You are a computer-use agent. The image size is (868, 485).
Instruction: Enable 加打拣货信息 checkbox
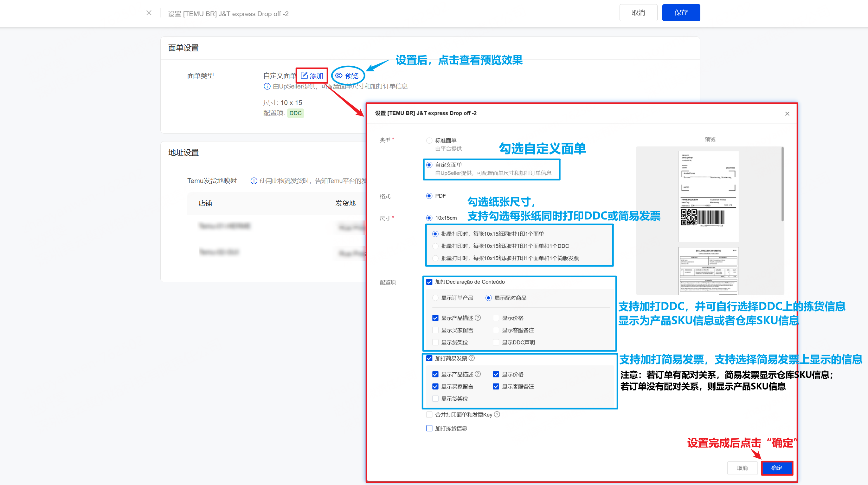(x=429, y=428)
